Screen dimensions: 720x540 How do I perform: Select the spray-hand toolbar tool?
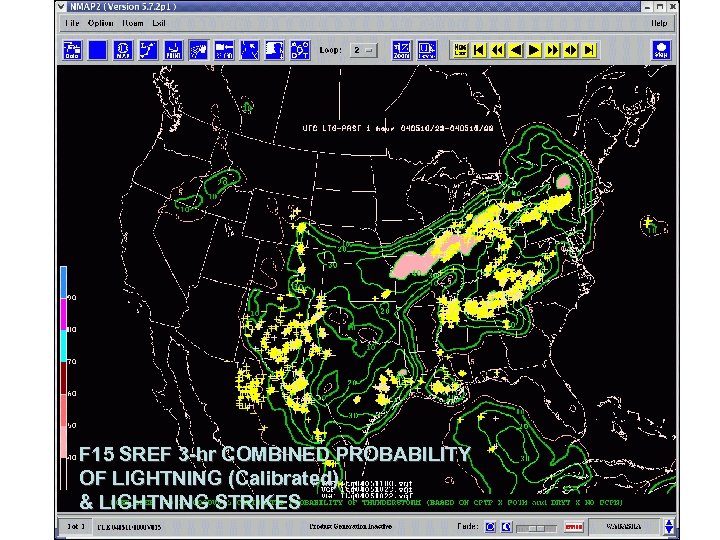(x=198, y=50)
